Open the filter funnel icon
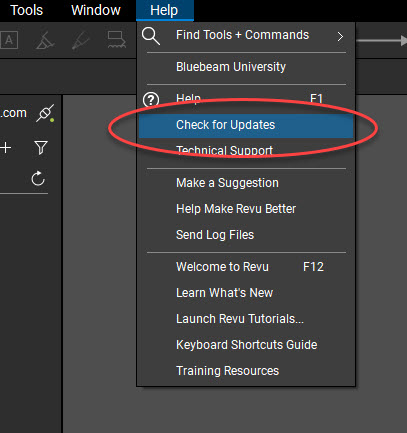 coord(41,147)
